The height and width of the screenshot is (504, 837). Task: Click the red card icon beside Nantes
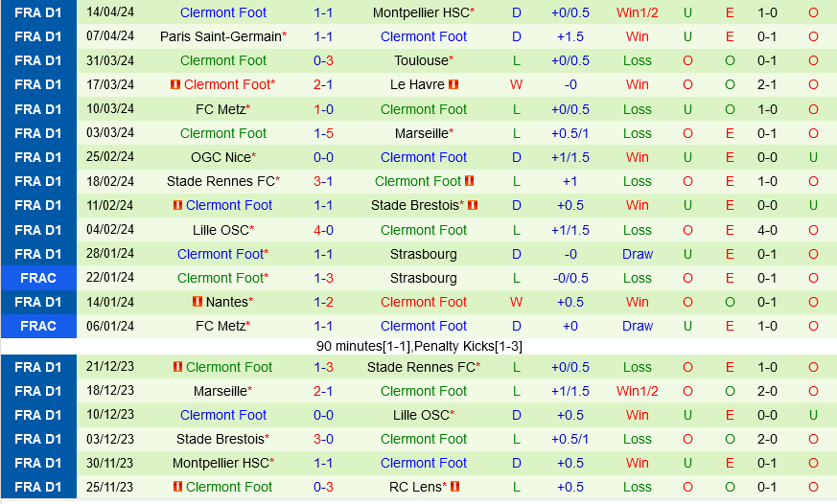[197, 302]
